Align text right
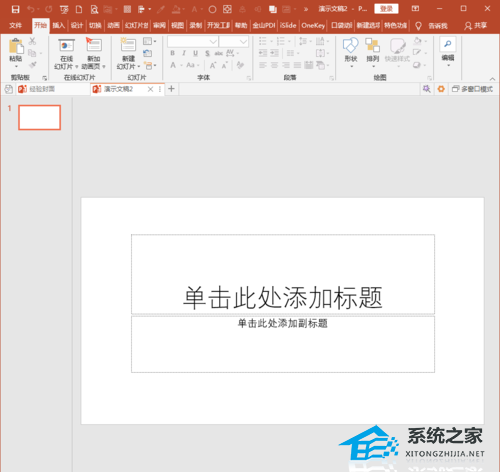 286,65
